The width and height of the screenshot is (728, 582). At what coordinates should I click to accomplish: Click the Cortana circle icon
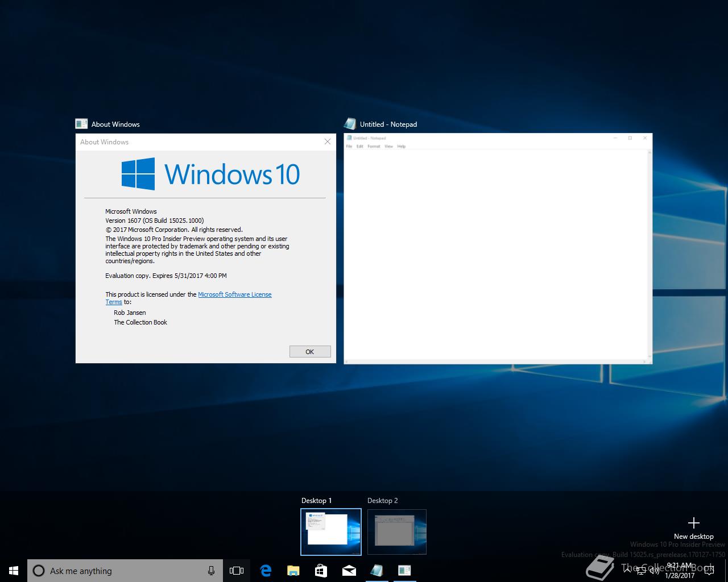pos(39,571)
